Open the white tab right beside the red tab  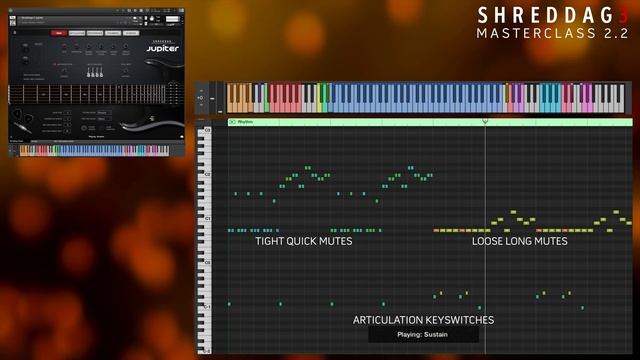coord(77,33)
